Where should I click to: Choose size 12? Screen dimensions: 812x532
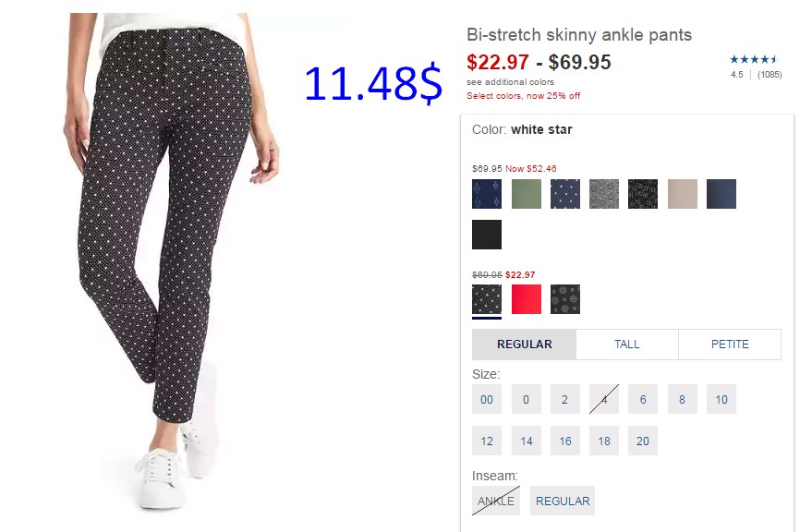click(487, 441)
